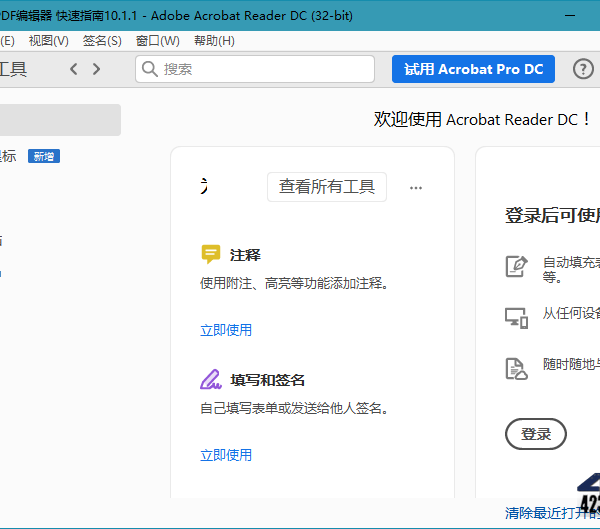Click the Fill & Sign (填写和签名) pen icon
Image resolution: width=600 pixels, height=529 pixels.
[x=210, y=380]
